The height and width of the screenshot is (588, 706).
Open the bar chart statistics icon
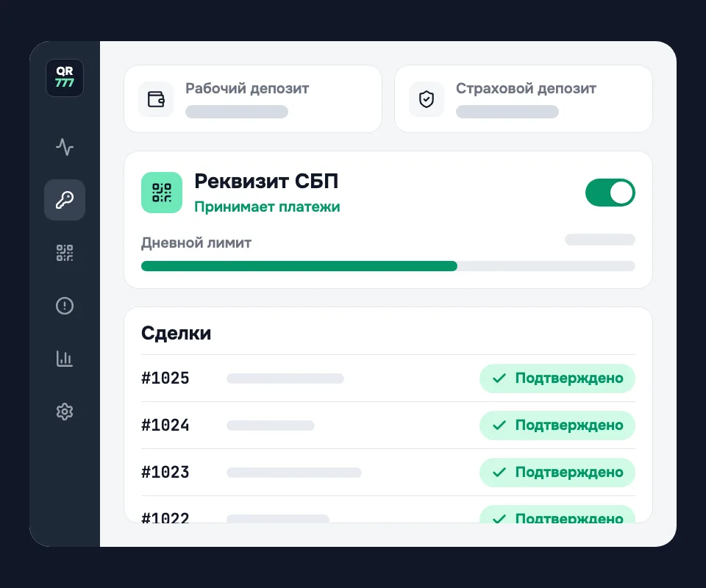[x=65, y=359]
